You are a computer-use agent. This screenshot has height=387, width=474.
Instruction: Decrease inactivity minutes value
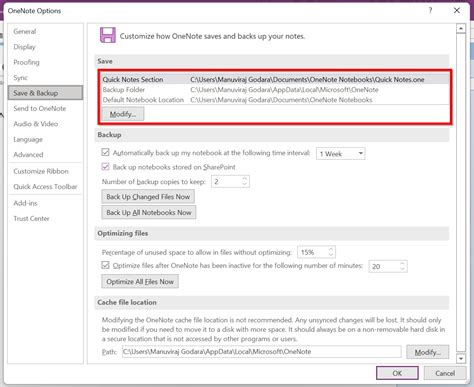402,269
